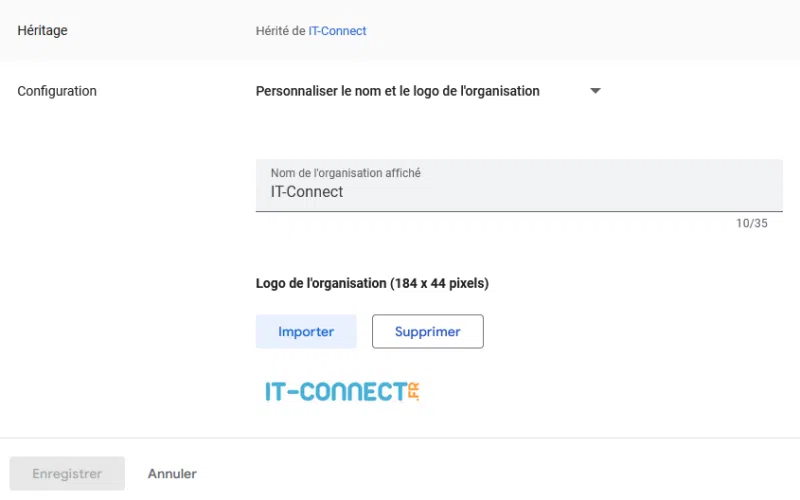Click the Configuration section label

point(57,91)
